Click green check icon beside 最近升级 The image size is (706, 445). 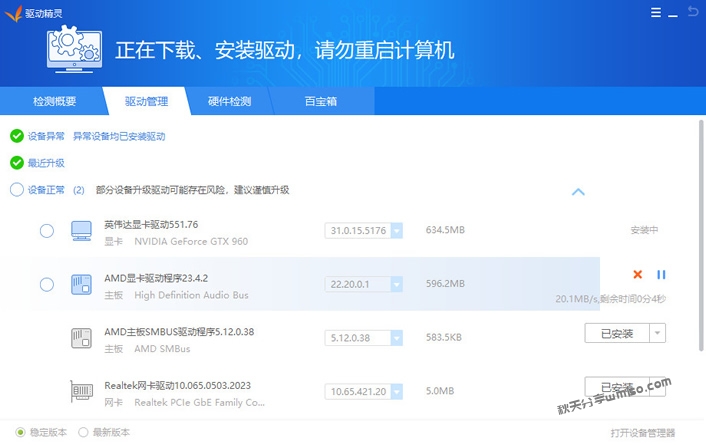coord(17,163)
